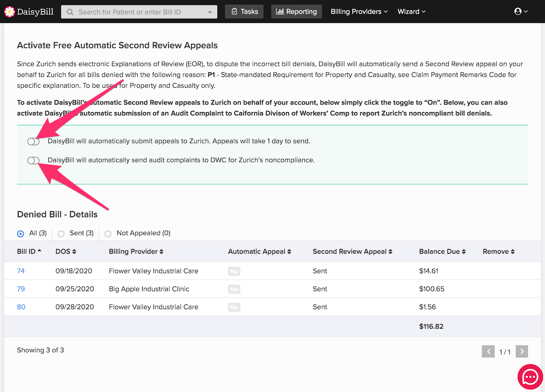
Task: Select the All (3) filter
Action: (21, 234)
